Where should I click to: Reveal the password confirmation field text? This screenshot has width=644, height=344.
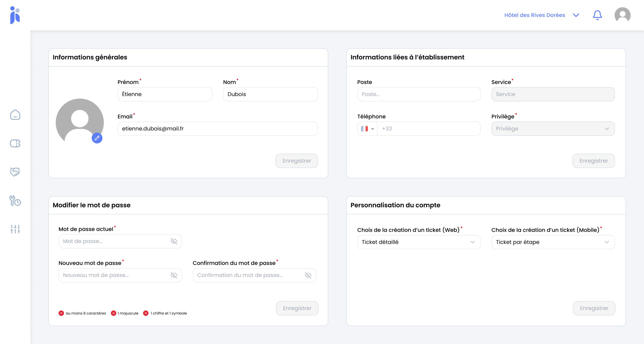click(308, 275)
